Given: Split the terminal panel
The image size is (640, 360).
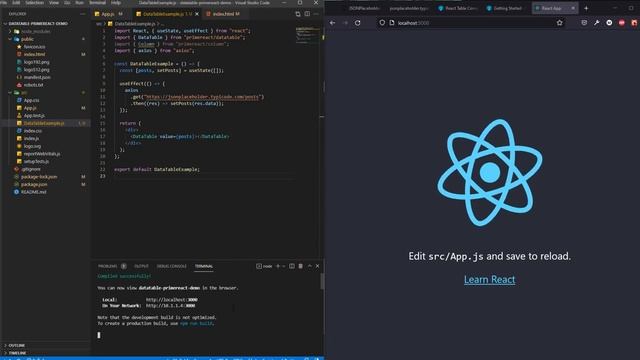Looking at the screenshot, I should coord(292,266).
